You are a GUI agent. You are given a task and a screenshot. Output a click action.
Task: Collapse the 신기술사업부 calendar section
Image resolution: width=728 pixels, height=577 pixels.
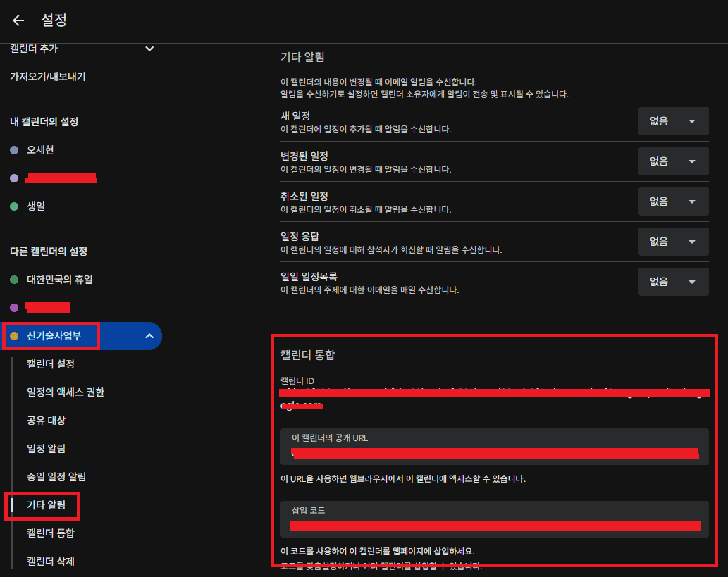click(x=149, y=336)
